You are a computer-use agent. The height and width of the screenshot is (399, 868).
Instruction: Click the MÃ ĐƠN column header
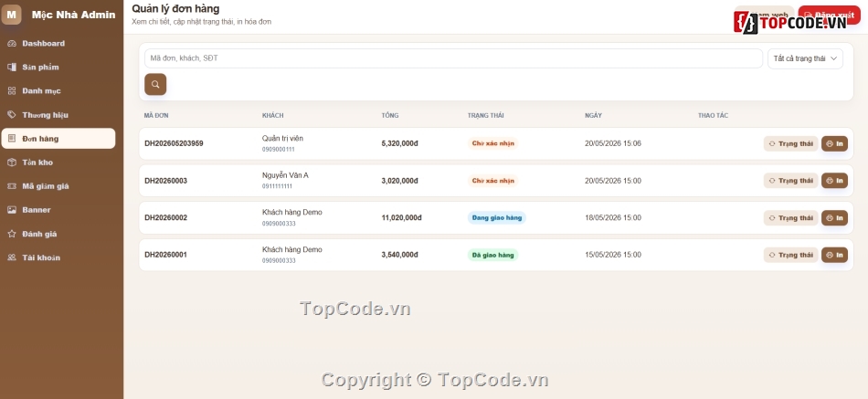pos(156,116)
